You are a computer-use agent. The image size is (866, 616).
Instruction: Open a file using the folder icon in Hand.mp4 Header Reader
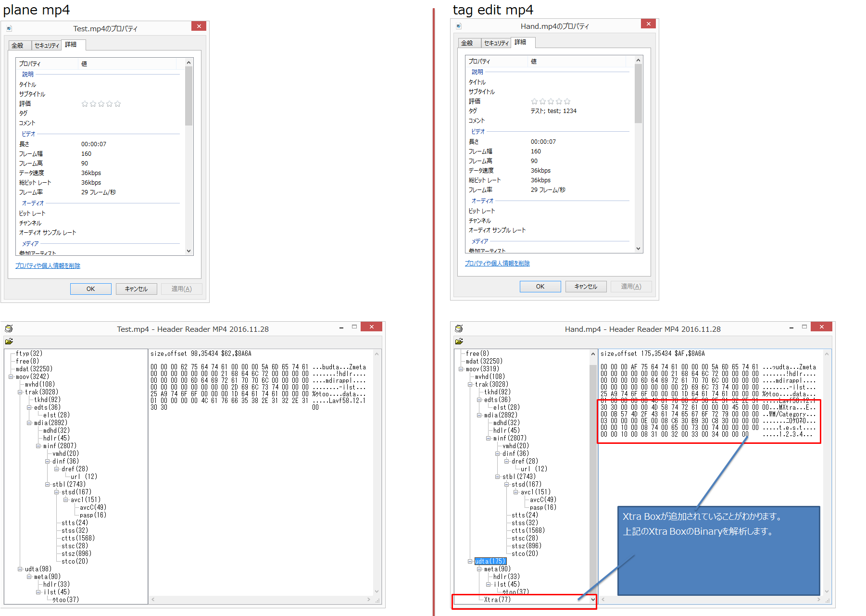pos(459,341)
